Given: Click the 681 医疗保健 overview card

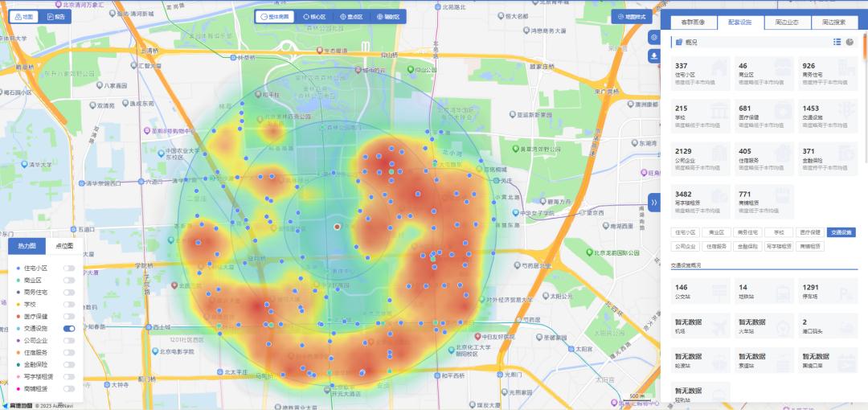Looking at the screenshot, I should click(764, 117).
